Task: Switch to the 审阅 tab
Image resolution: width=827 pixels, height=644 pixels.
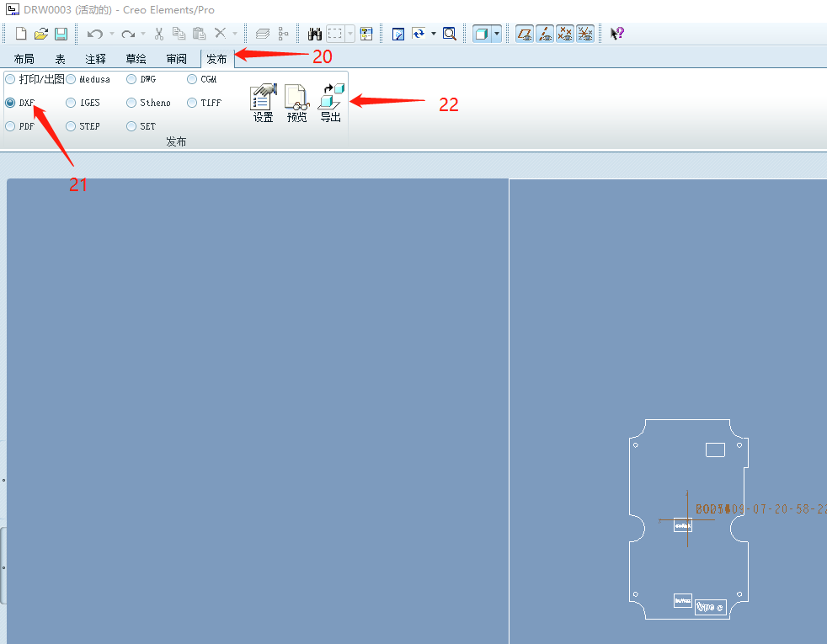Action: coord(177,59)
